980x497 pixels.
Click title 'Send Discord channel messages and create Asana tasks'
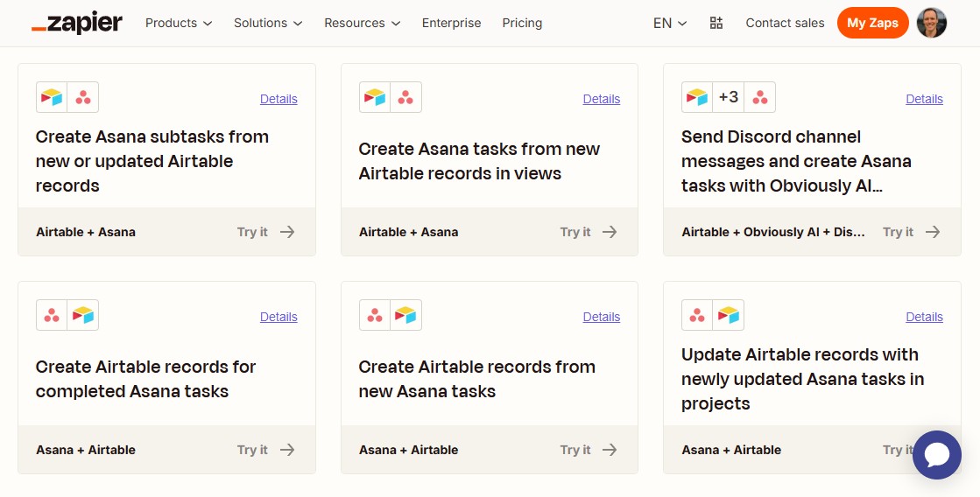[x=796, y=161]
